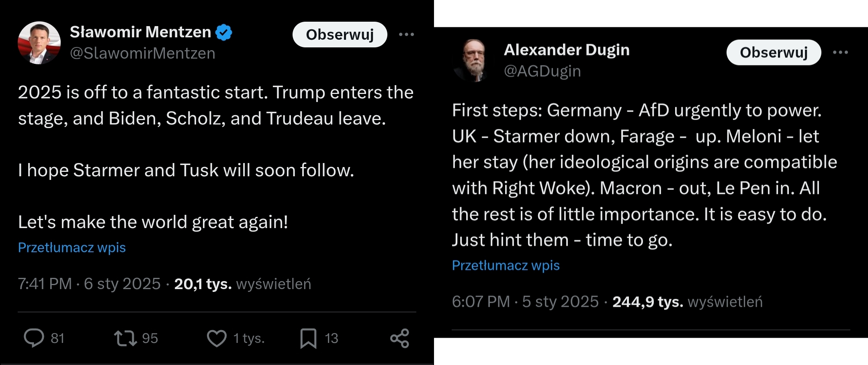Open Sławomir Mentzen's profile picture
Image resolution: width=868 pixels, height=365 pixels.
tap(39, 43)
